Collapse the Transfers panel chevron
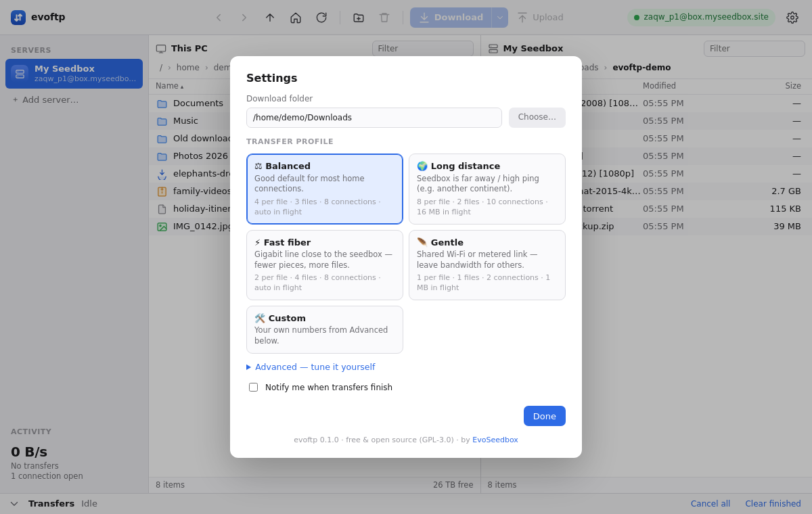Viewport: 812px width, 514px height. pos(14,504)
